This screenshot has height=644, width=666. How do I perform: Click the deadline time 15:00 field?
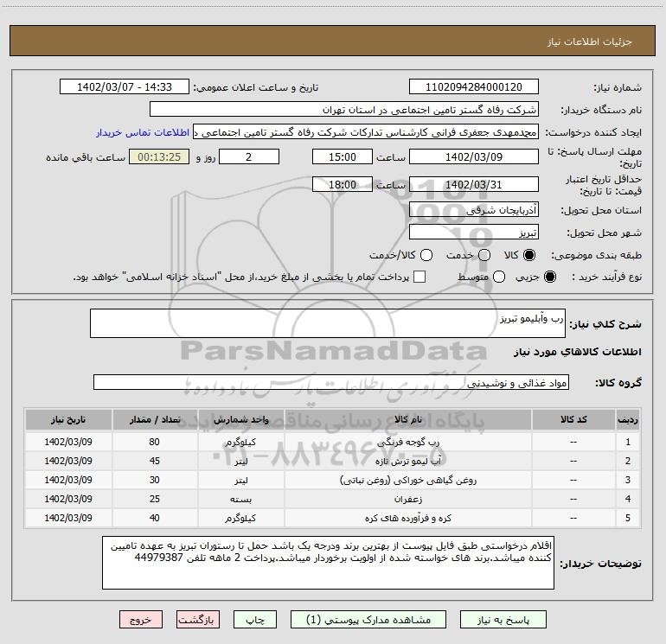[x=343, y=156]
